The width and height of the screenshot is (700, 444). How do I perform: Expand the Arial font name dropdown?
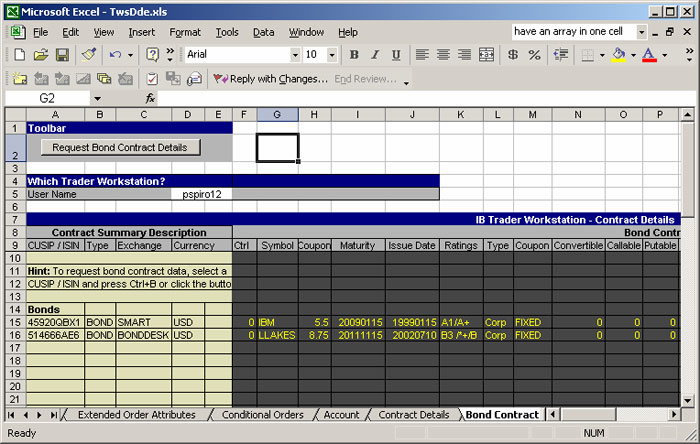tap(295, 55)
